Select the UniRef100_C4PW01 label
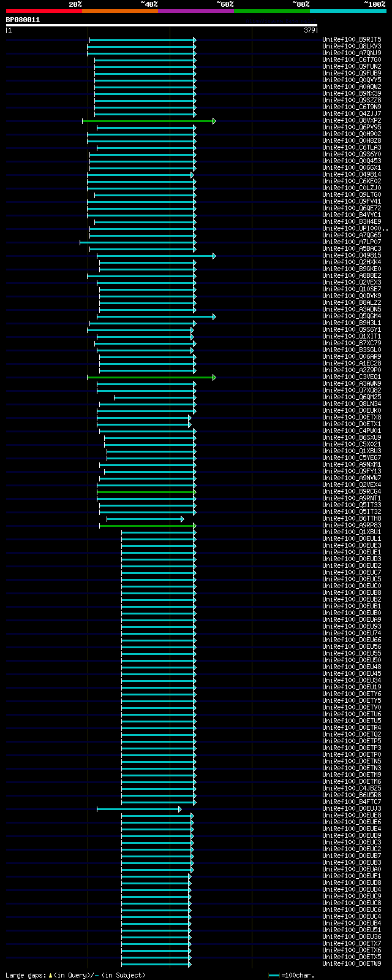The width and height of the screenshot is (392, 980). point(352,431)
